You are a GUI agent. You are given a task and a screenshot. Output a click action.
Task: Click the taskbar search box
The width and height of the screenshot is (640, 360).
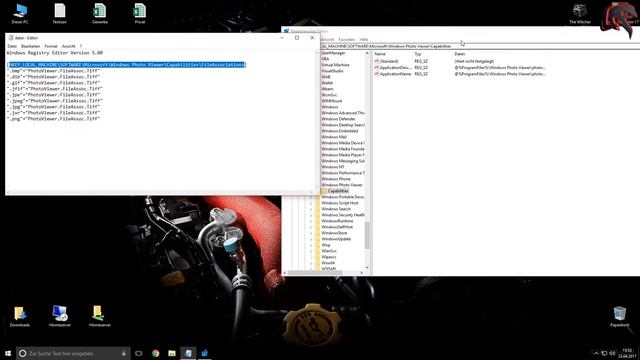73,353
